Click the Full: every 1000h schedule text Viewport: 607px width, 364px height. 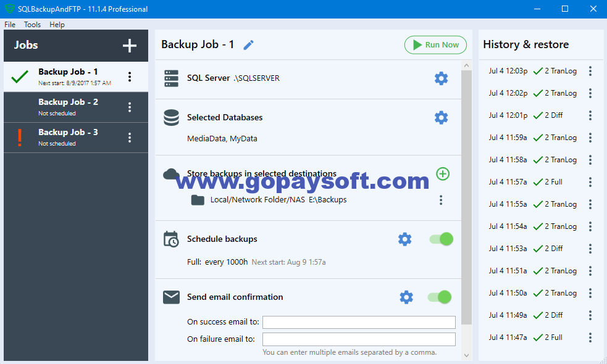click(x=217, y=262)
